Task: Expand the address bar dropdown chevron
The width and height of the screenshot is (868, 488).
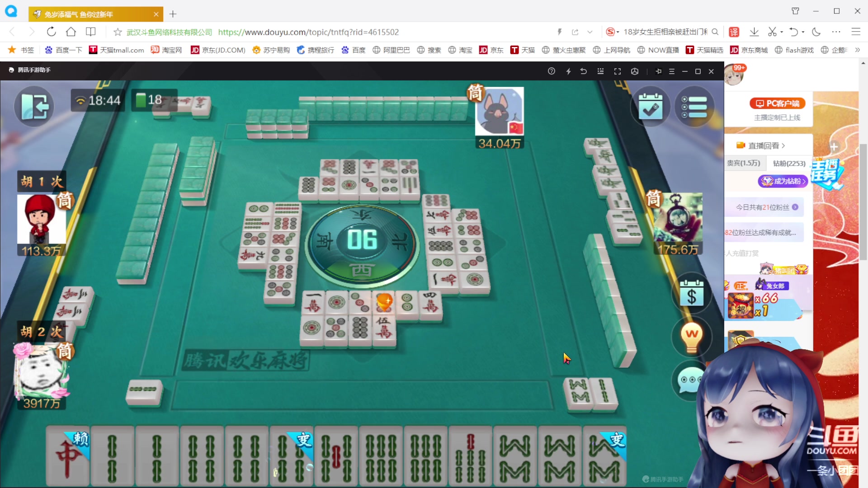Action: [590, 32]
